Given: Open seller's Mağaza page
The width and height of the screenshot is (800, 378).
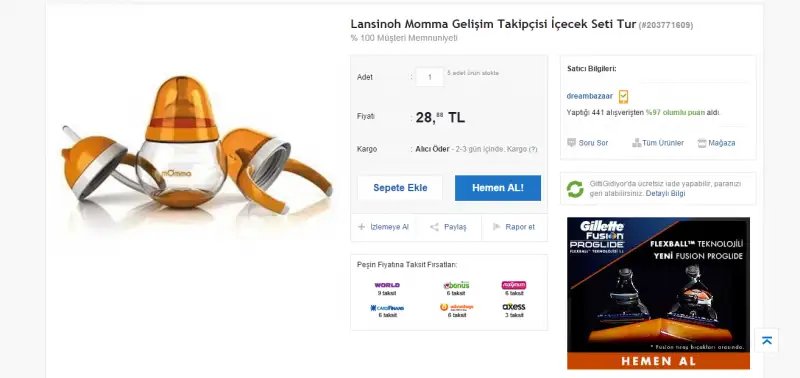Looking at the screenshot, I should [x=716, y=143].
